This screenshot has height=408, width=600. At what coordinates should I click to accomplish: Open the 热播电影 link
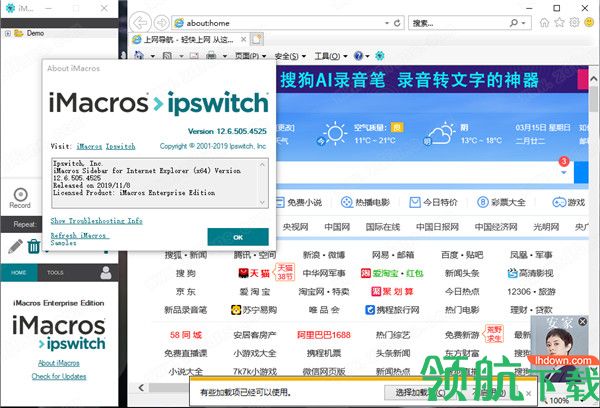[x=365, y=202]
